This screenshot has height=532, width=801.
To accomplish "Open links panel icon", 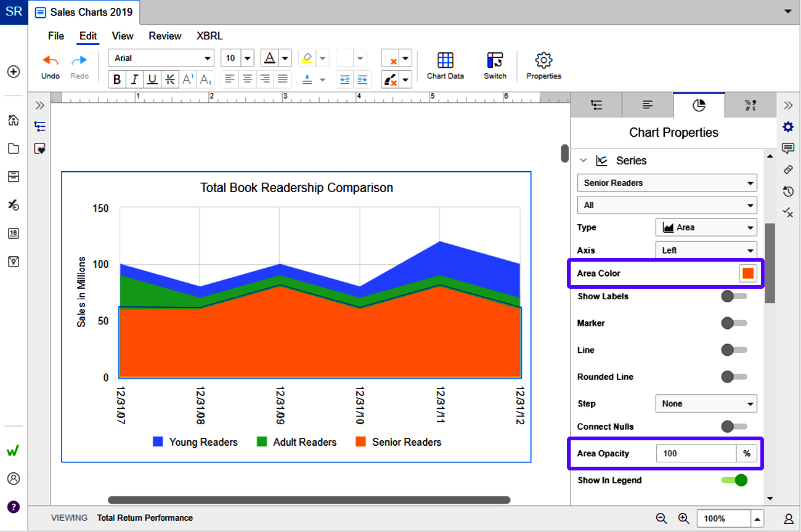I will point(787,169).
